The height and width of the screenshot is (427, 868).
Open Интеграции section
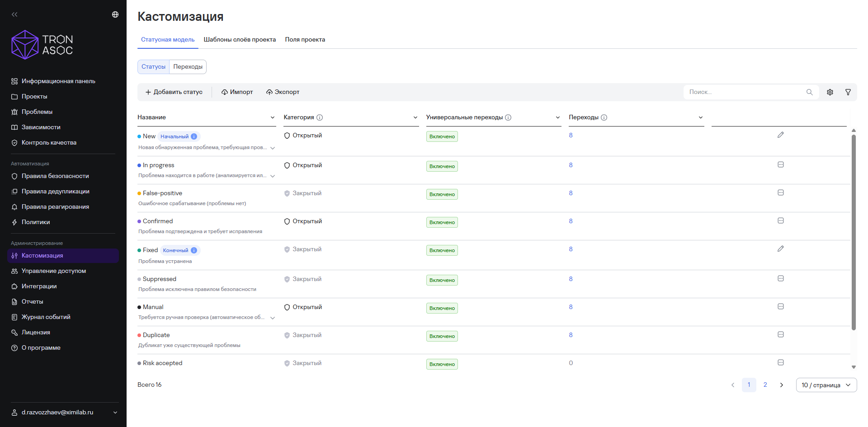point(39,286)
